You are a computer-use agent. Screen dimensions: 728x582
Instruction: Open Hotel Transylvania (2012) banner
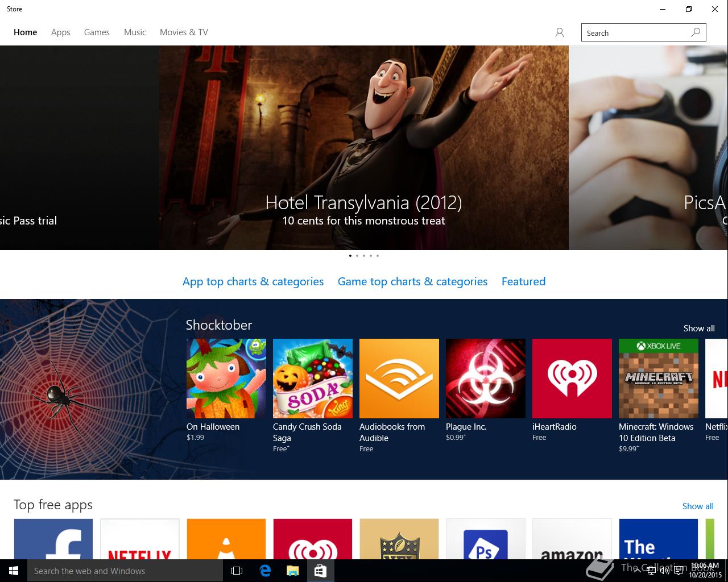[x=364, y=148]
